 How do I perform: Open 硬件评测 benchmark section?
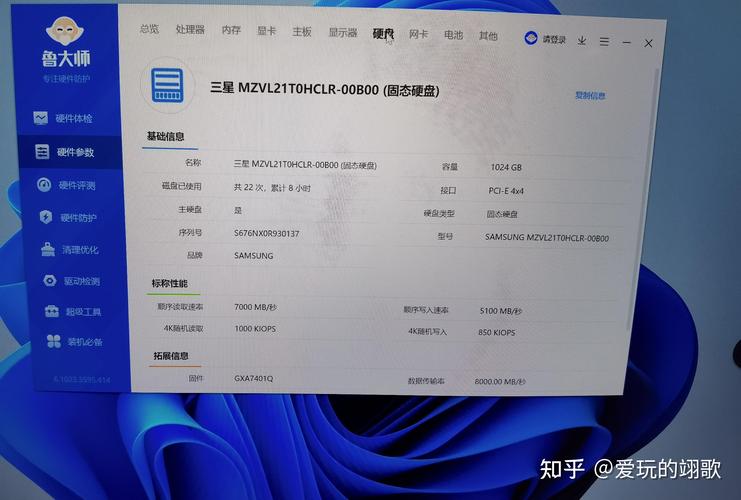pyautogui.click(x=66, y=185)
